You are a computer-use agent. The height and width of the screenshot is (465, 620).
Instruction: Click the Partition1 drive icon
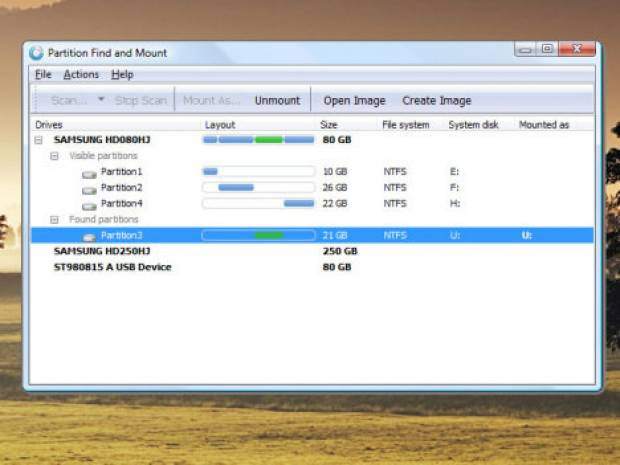click(x=89, y=174)
